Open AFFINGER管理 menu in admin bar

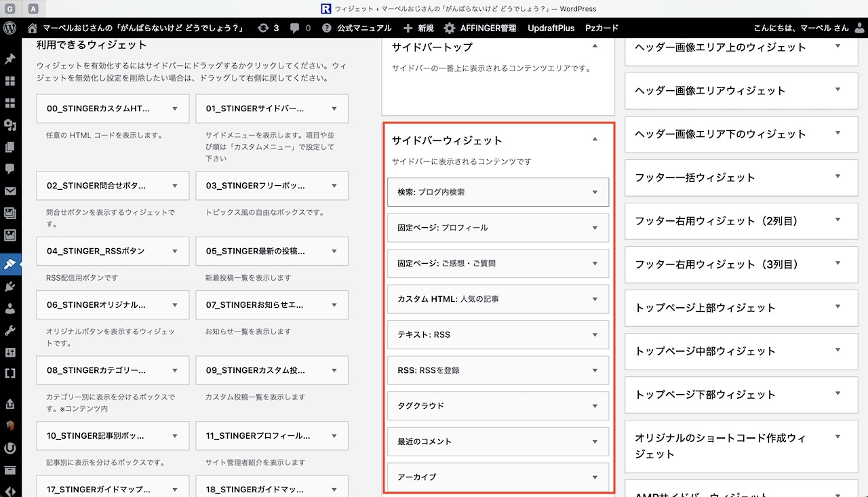pos(480,28)
